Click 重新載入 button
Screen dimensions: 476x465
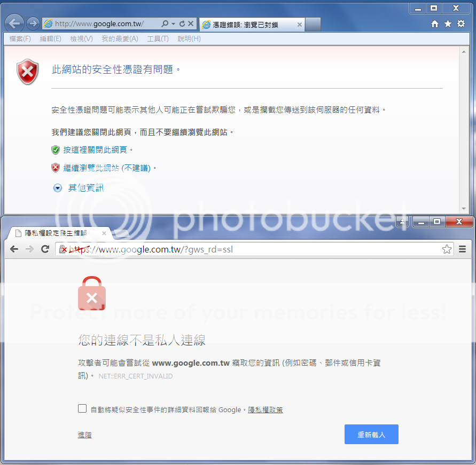tap(371, 435)
